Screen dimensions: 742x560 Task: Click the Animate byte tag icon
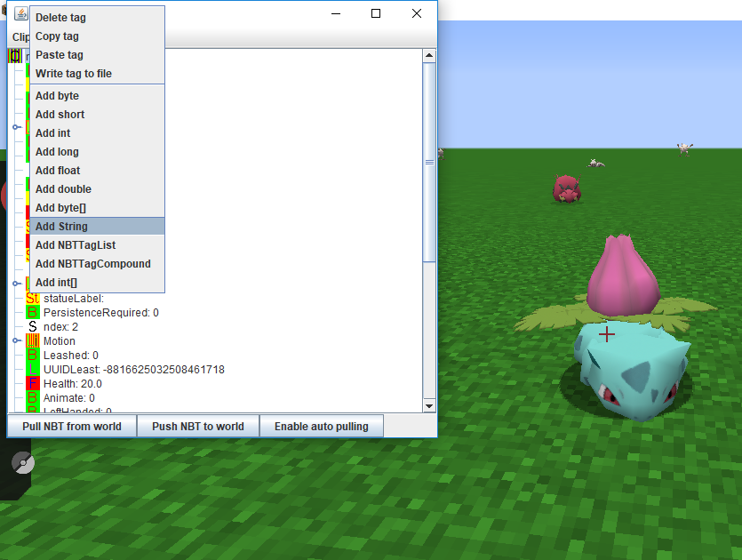tap(33, 397)
